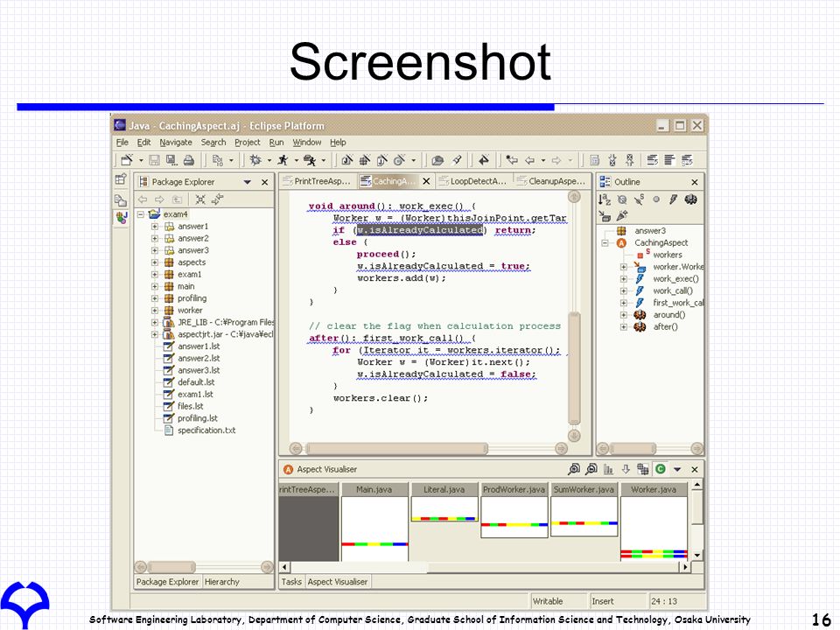Click Package Explorer back arrow icon
Screen dimensions: 840x630
pos(143,199)
